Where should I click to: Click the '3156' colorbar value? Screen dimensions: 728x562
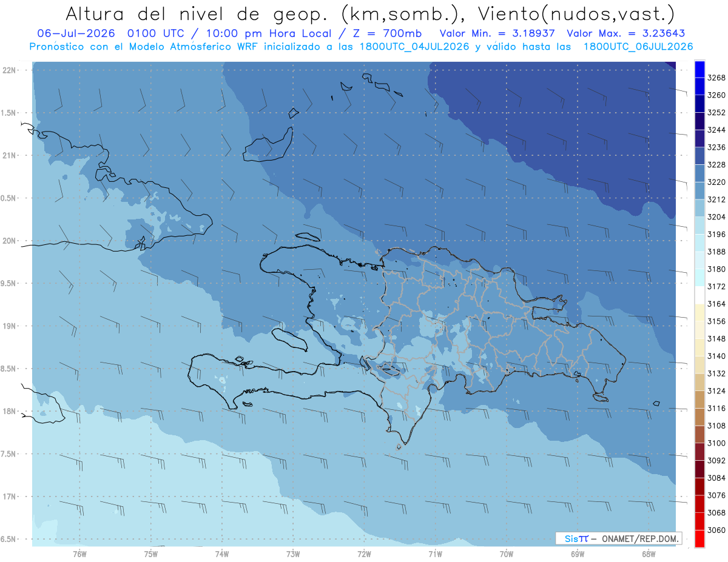pyautogui.click(x=716, y=321)
